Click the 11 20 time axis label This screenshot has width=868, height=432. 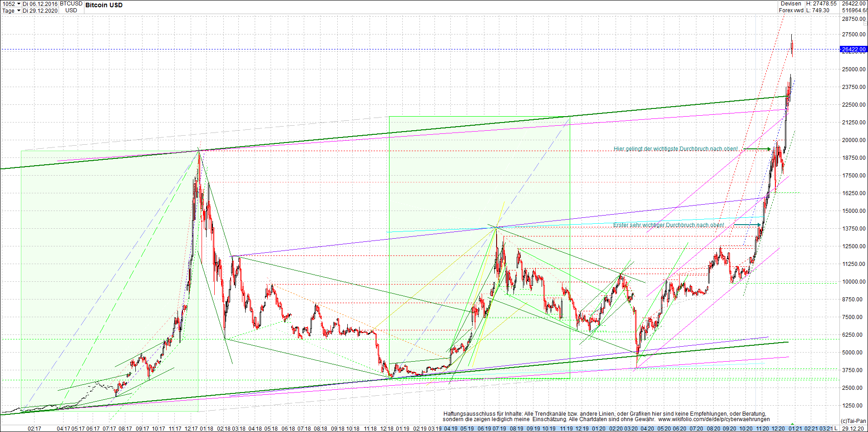(x=762, y=428)
